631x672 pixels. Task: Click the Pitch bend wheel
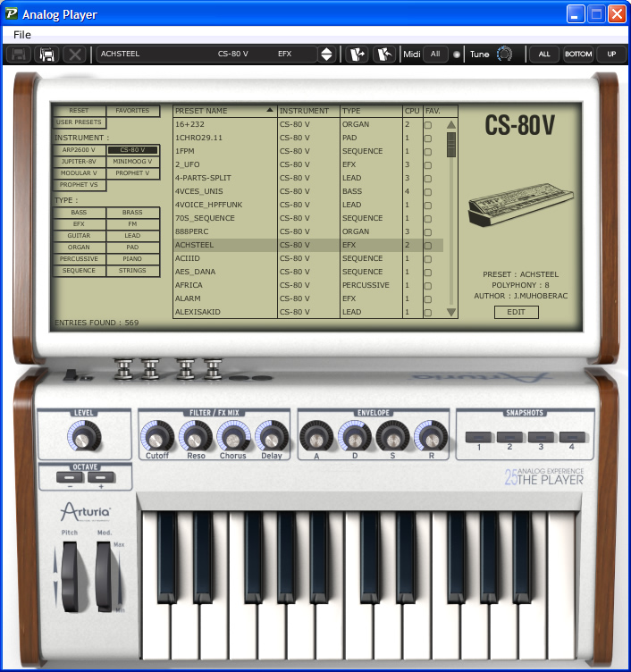70,576
